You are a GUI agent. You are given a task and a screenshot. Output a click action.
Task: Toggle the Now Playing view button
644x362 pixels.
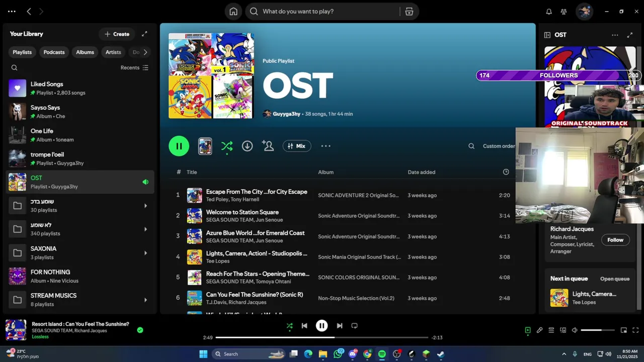point(528,330)
